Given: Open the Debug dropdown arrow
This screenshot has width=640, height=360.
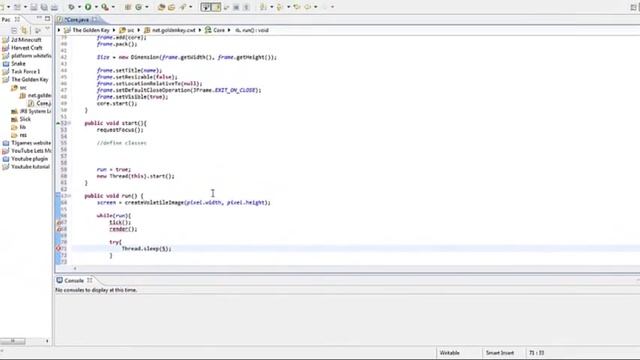Looking at the screenshot, I should [x=79, y=7].
